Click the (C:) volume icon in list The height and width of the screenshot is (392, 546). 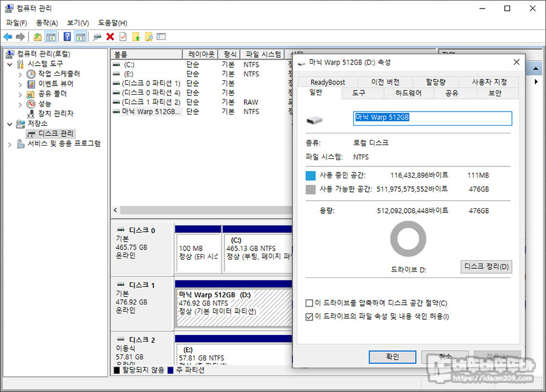tap(116, 65)
